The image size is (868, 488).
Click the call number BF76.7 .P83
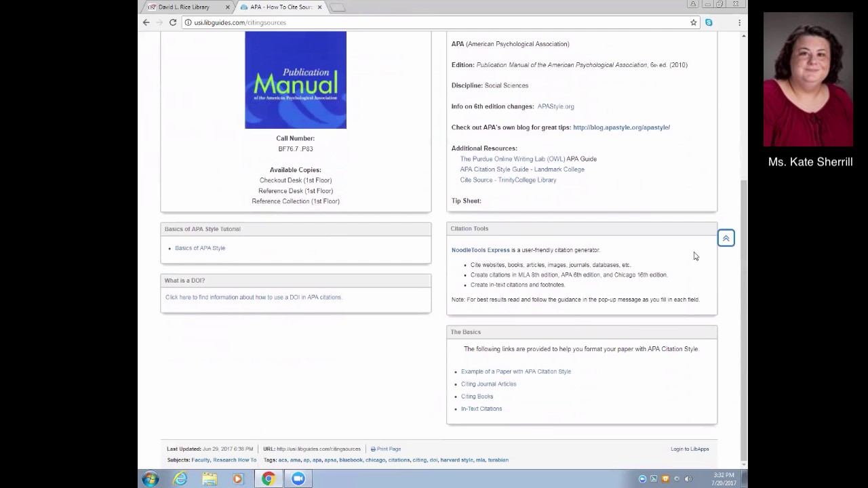[296, 149]
